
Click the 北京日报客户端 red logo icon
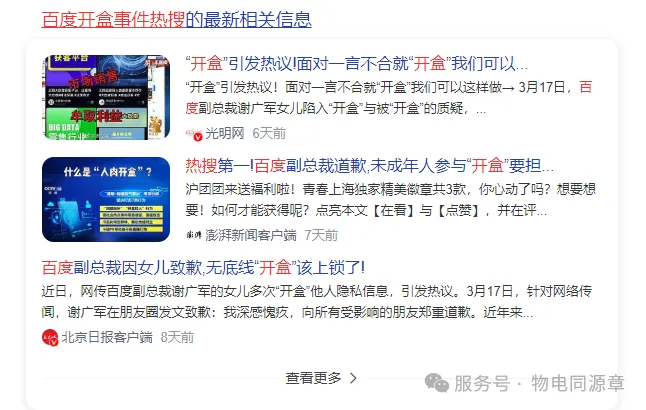[50, 337]
